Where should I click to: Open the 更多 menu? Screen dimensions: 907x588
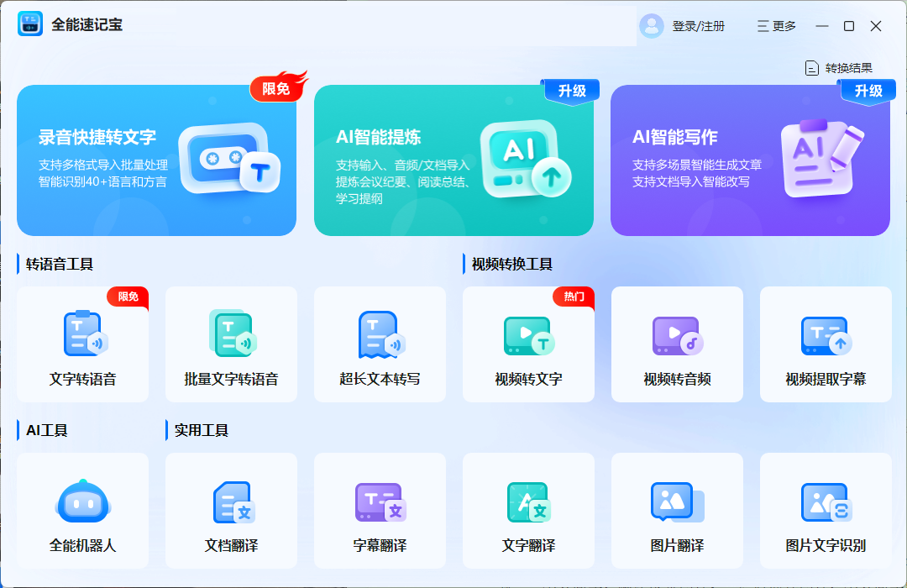(x=777, y=26)
